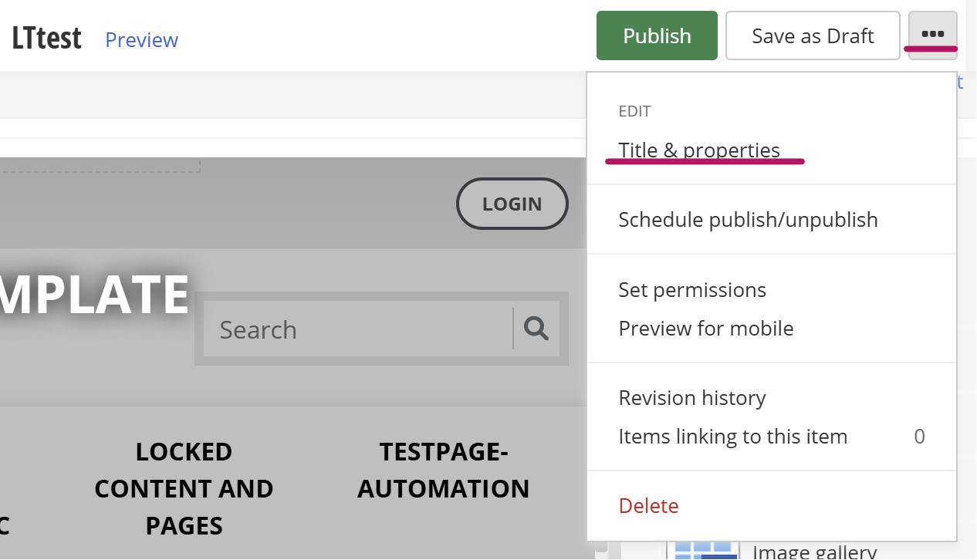This screenshot has width=977, height=560.
Task: Click the green Publish button
Action: coord(657,35)
